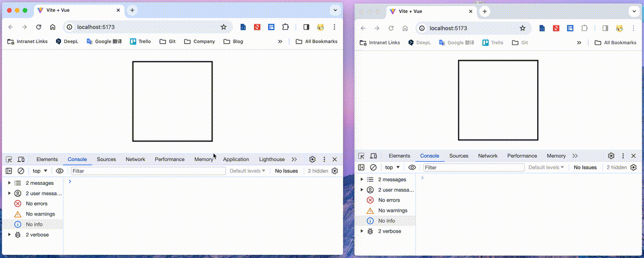Image resolution: width=644 pixels, height=258 pixels.
Task: Reload the page in the left browser window
Action: [39, 27]
